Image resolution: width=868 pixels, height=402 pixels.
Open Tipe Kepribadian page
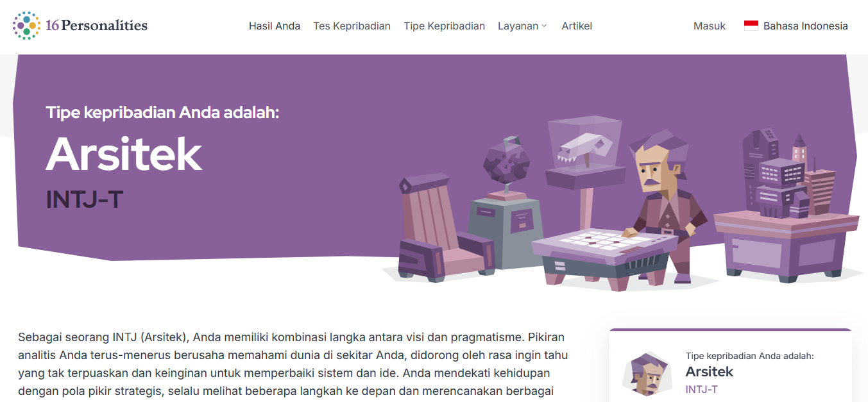444,26
